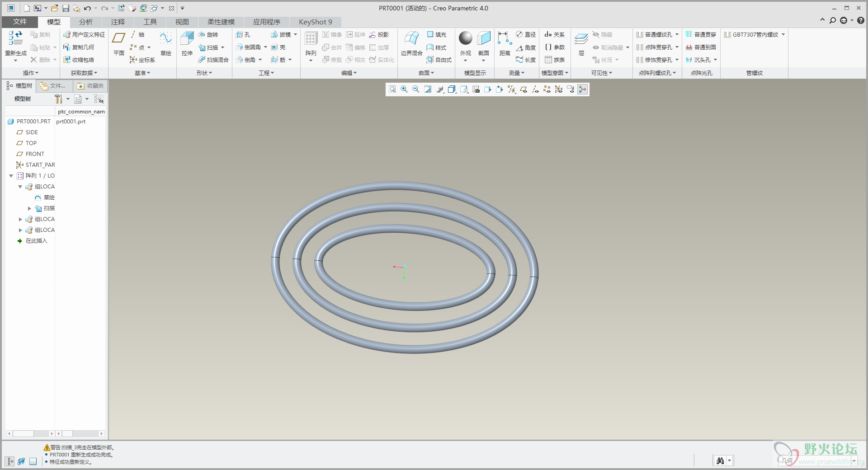Click the 壳 shell tool
868x470 pixels.
(278, 47)
